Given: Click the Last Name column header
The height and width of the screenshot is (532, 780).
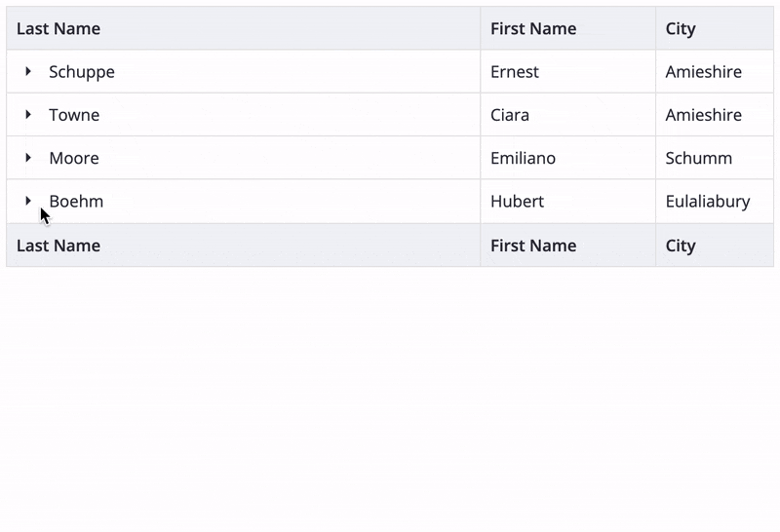Looking at the screenshot, I should 243,28.
